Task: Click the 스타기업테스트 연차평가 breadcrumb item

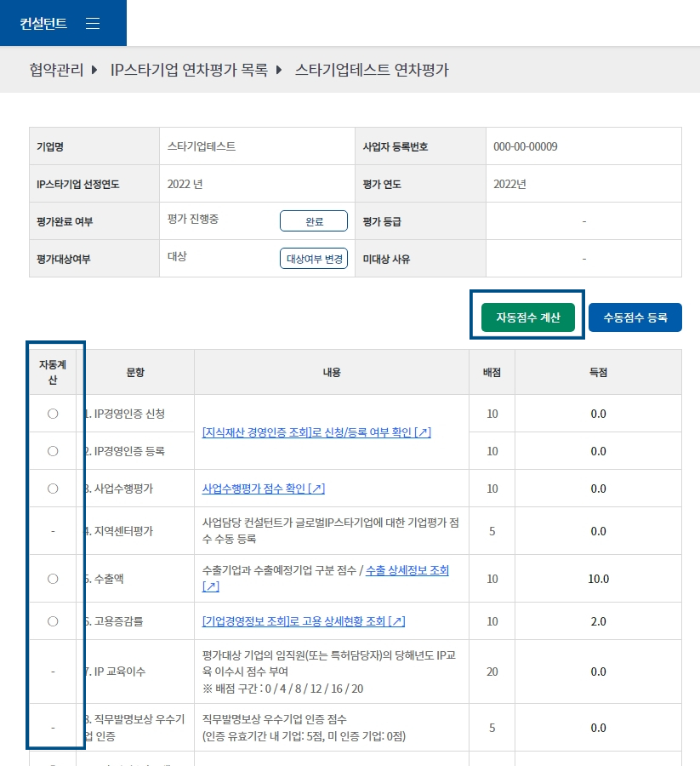Action: [x=372, y=70]
